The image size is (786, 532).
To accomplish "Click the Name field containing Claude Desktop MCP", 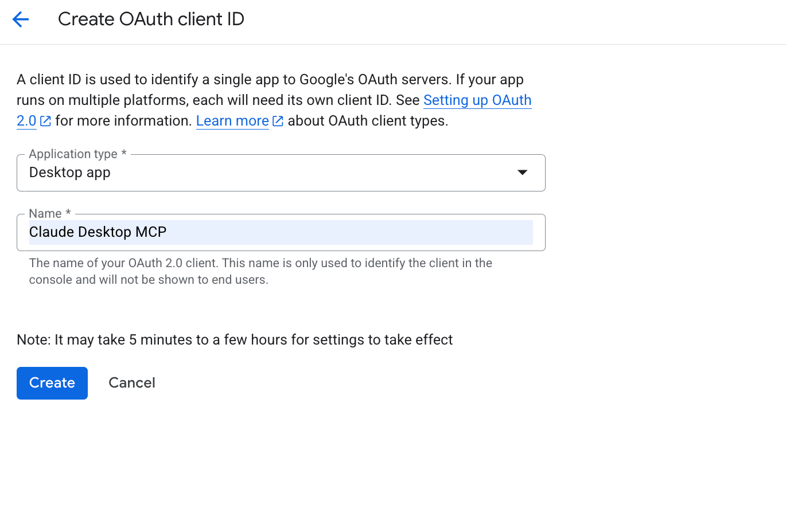I will 281,232.
